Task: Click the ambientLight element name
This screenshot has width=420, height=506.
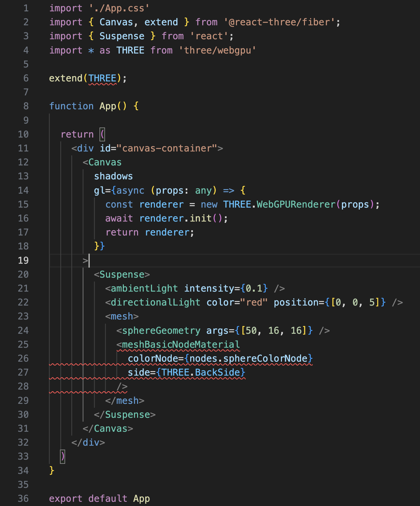Action: point(144,288)
